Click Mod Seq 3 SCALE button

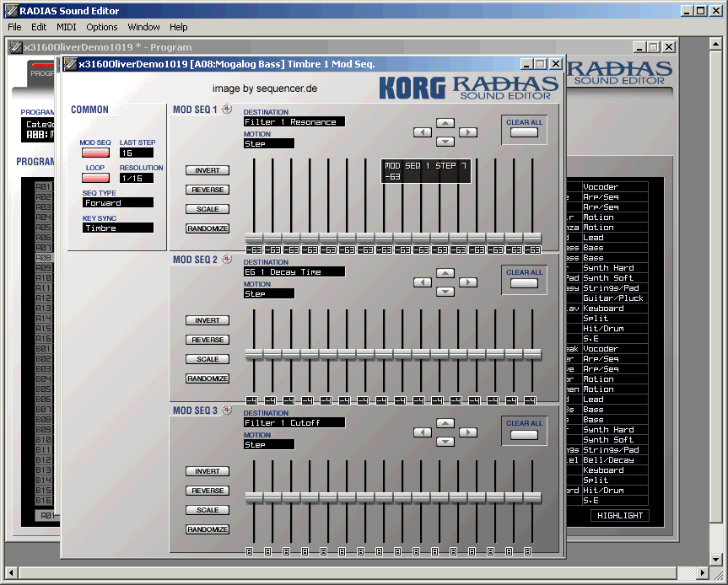[208, 510]
